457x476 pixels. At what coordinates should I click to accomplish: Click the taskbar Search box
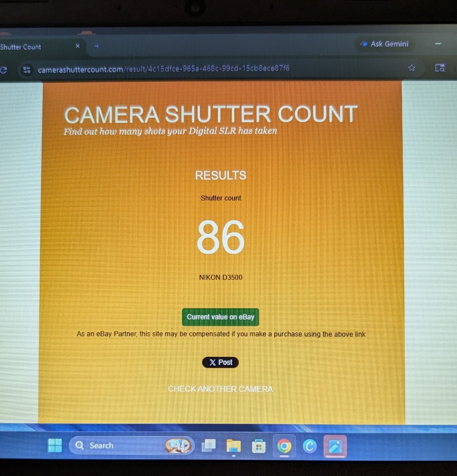[131, 446]
